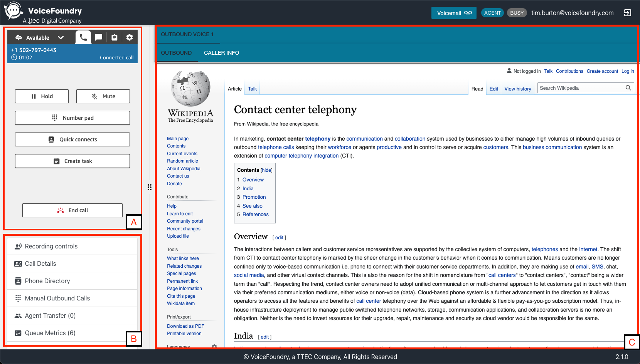Expand Phone Directory panel
The height and width of the screenshot is (364, 640).
click(x=72, y=281)
